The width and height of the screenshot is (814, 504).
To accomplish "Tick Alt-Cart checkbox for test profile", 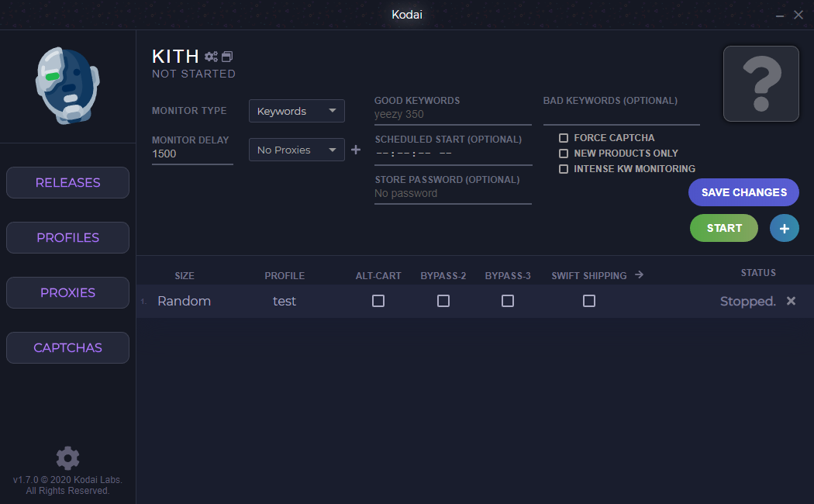I will pyautogui.click(x=378, y=301).
